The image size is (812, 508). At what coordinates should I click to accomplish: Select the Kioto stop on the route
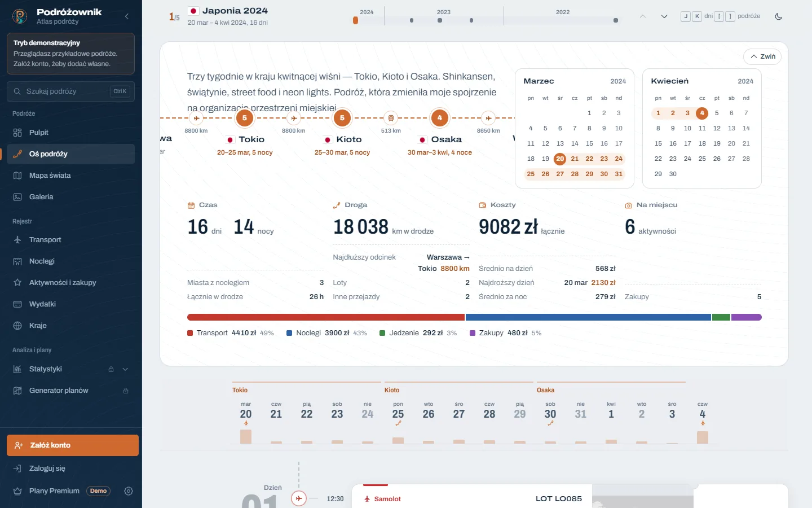click(x=342, y=118)
